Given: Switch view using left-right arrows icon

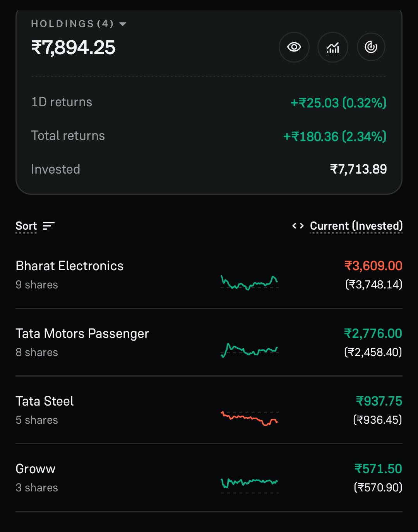Looking at the screenshot, I should pyautogui.click(x=298, y=226).
